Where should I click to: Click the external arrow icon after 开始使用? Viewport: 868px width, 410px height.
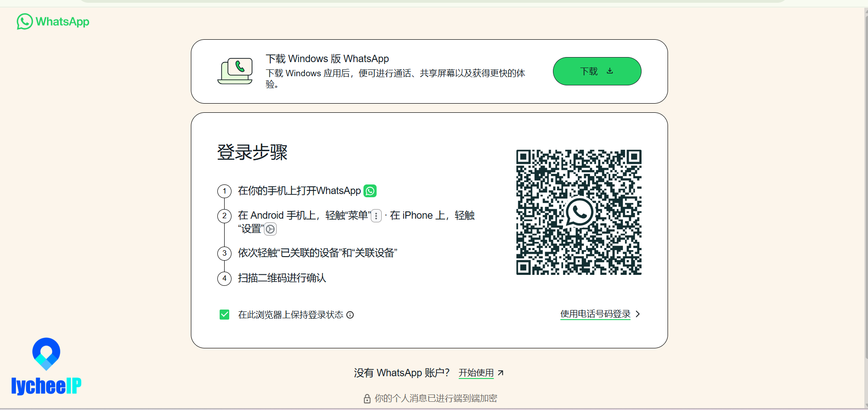click(x=500, y=373)
